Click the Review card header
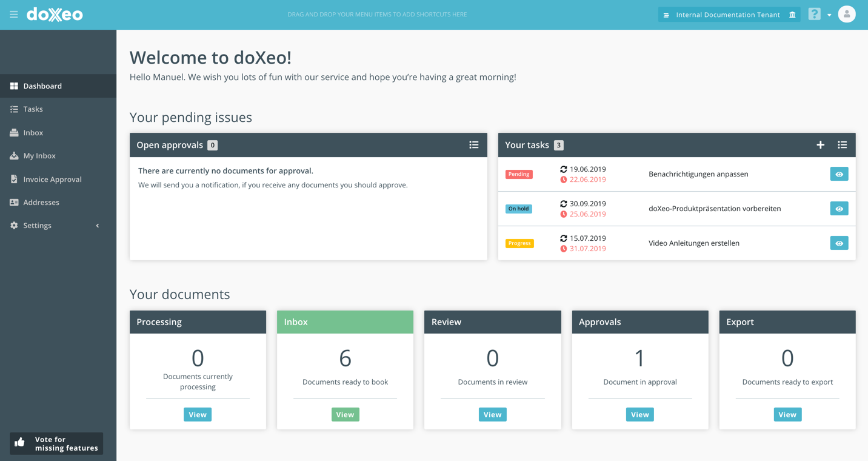The height and width of the screenshot is (461, 868). click(x=492, y=322)
